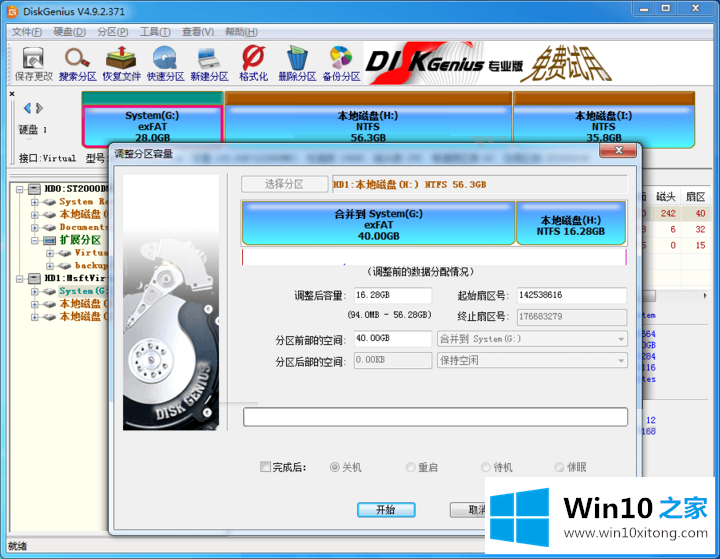This screenshot has width=720, height=559.
Task: Click the drive icon beside the backup partition
Action: tap(65, 266)
